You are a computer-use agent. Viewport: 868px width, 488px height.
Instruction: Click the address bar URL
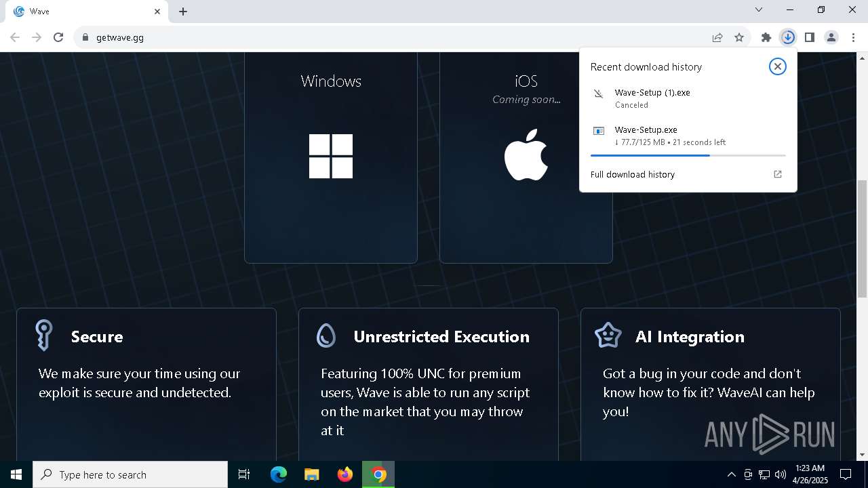click(120, 37)
